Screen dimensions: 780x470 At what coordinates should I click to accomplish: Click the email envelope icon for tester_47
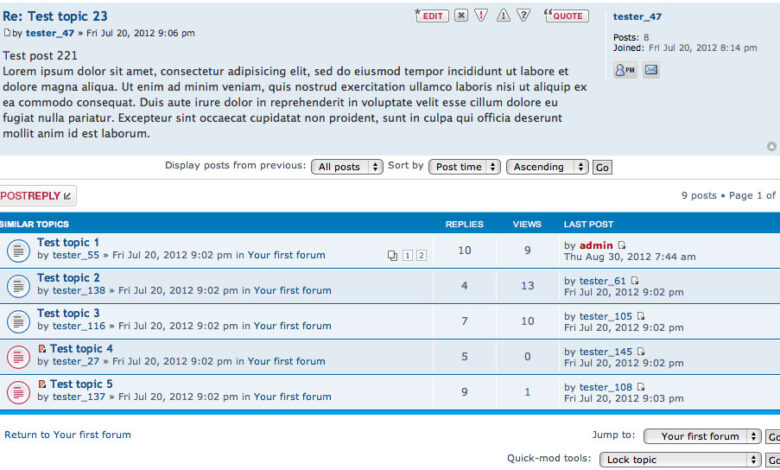[651, 70]
